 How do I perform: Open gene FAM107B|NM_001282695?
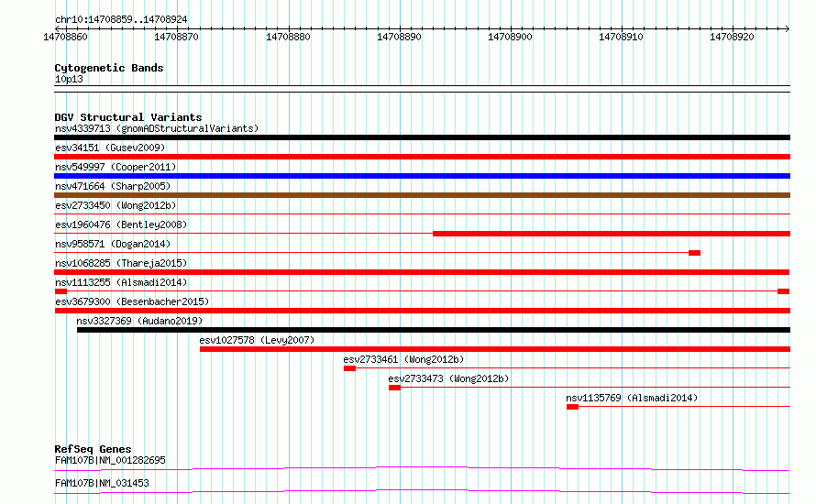click(x=110, y=460)
